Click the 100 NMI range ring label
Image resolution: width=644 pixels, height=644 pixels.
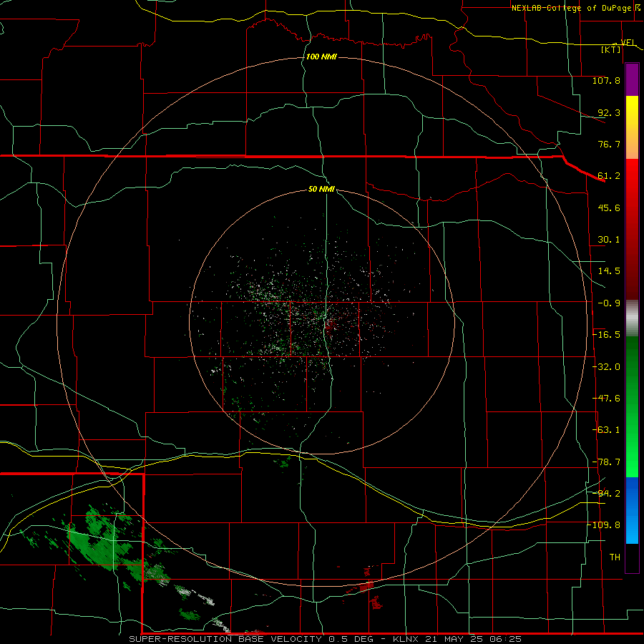321,57
